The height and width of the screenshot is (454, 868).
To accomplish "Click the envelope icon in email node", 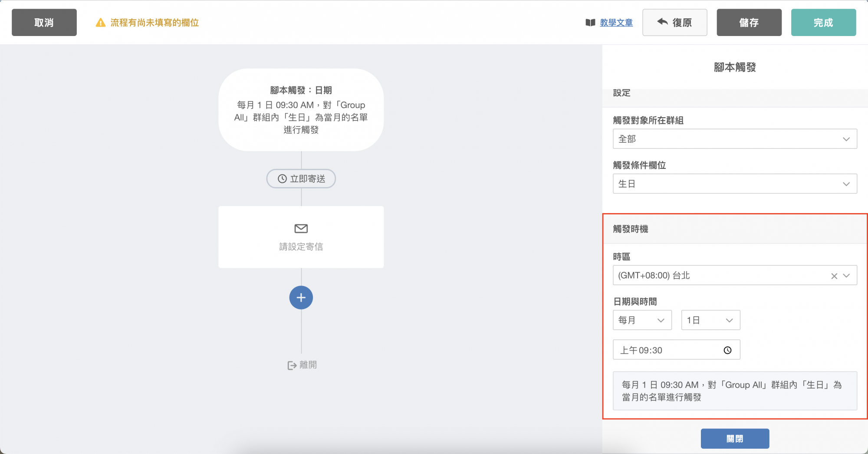I will coord(301,228).
